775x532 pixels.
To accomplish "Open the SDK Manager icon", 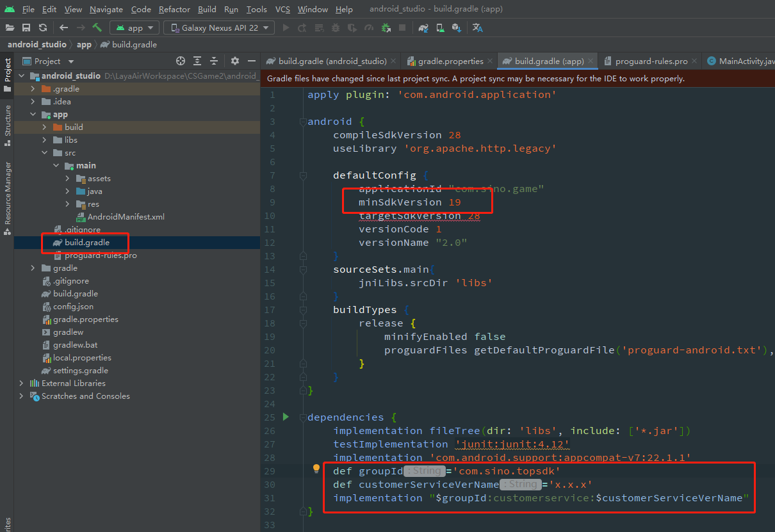I will pyautogui.click(x=456, y=28).
